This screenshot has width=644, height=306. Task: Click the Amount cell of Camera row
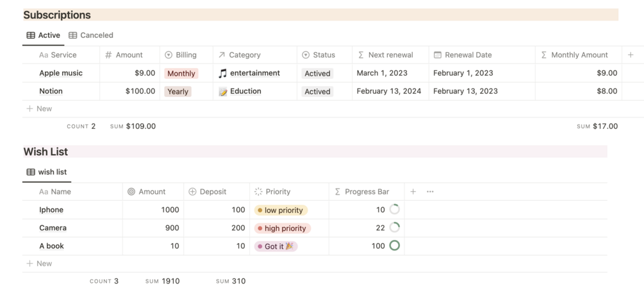point(153,228)
